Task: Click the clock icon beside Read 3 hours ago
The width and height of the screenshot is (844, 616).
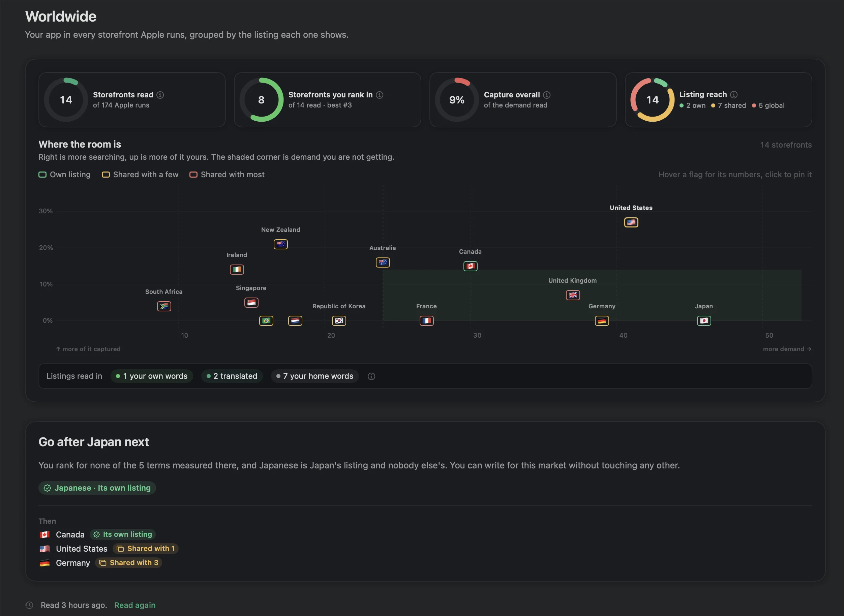Action: [x=29, y=605]
